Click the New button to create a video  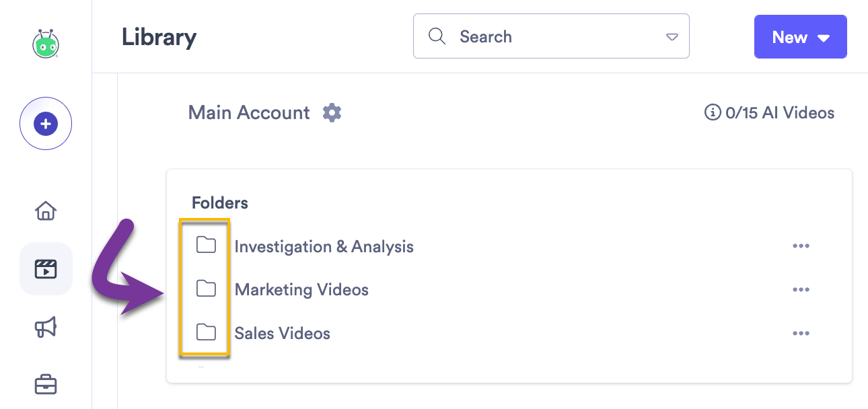tap(791, 37)
